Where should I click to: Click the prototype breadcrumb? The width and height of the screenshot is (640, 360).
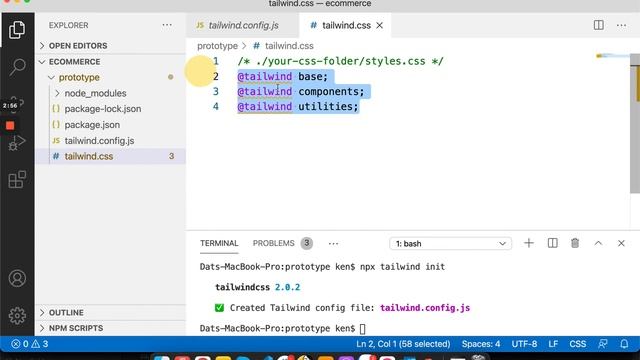coord(217,46)
